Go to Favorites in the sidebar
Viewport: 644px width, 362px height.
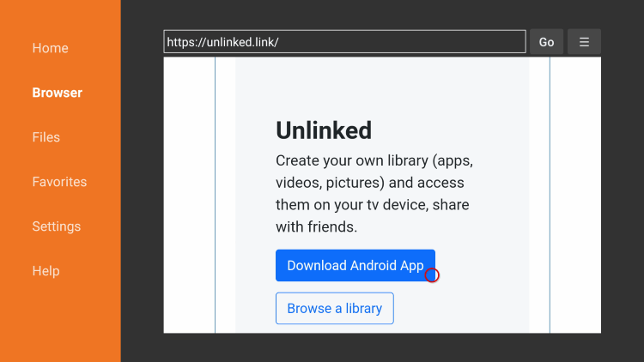59,182
